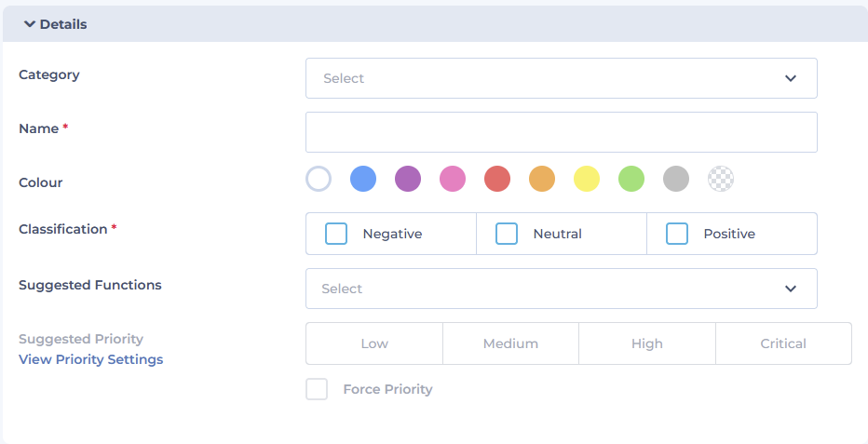Select the pink colour swatch
The width and height of the screenshot is (868, 444).
(x=453, y=179)
